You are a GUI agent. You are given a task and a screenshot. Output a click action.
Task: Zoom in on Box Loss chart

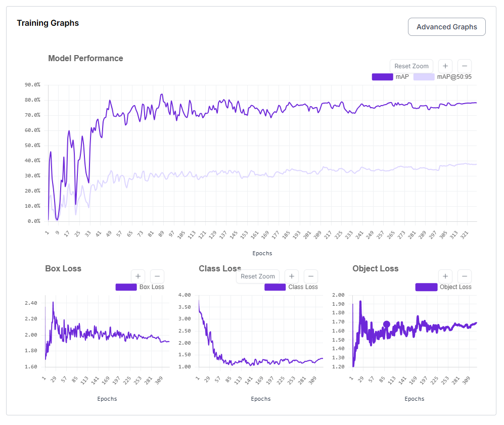138,276
